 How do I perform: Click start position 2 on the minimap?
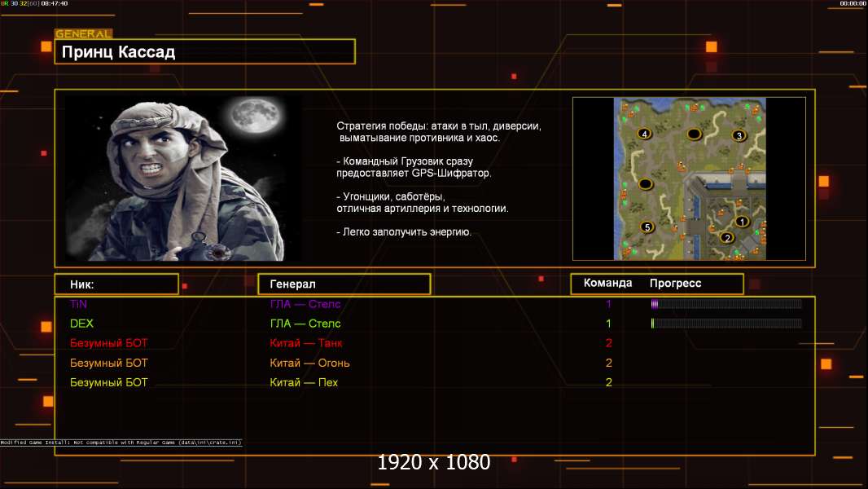click(727, 238)
